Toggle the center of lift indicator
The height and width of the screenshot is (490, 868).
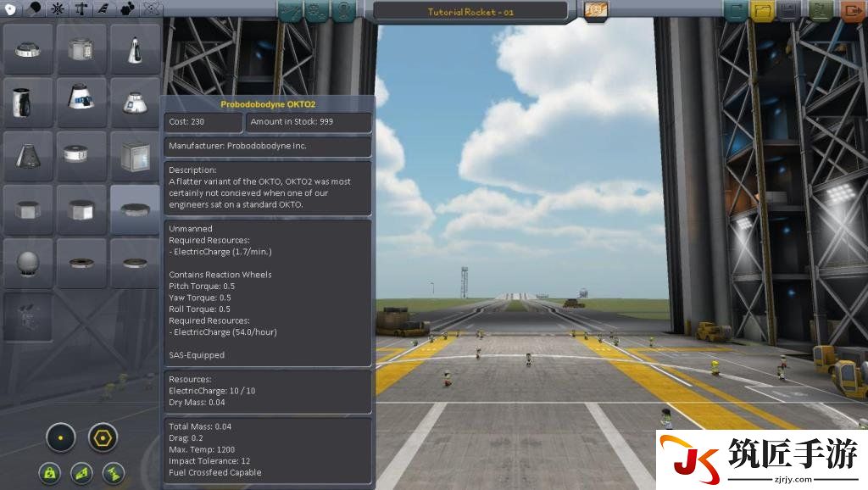(82, 473)
